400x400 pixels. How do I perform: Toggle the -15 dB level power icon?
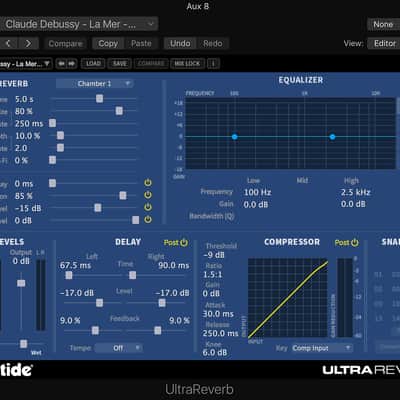point(148,207)
